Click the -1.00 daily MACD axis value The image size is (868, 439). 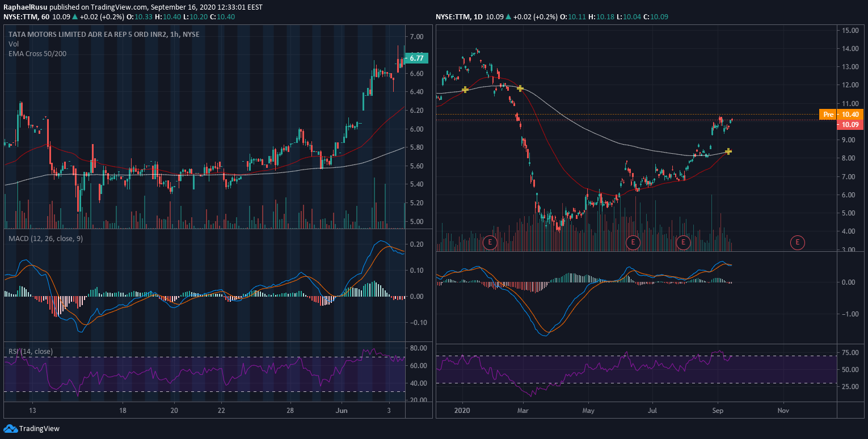point(848,315)
